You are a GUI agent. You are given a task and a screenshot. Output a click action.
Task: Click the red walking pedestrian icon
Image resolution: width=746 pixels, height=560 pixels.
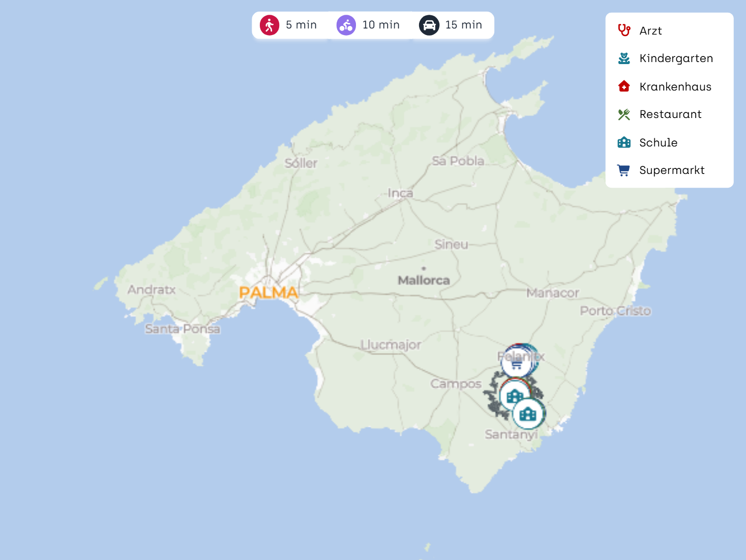pos(270,25)
